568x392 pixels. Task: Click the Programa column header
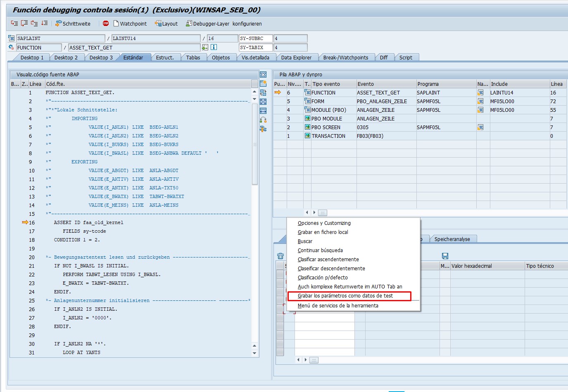click(x=446, y=84)
